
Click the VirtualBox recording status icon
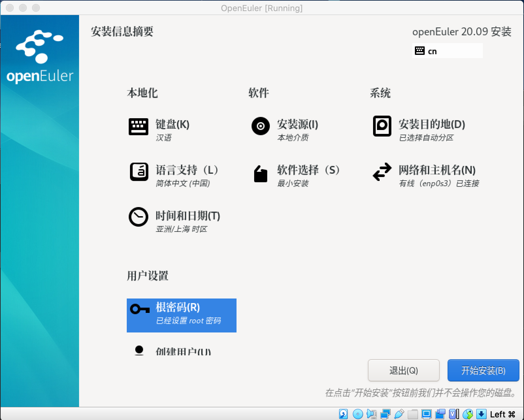coord(440,414)
